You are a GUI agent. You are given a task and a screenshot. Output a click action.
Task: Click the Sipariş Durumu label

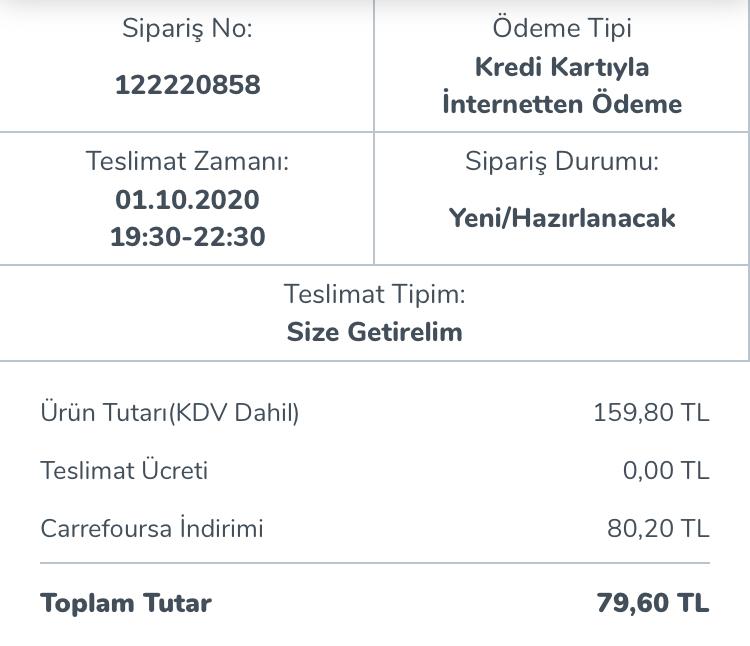point(562,162)
